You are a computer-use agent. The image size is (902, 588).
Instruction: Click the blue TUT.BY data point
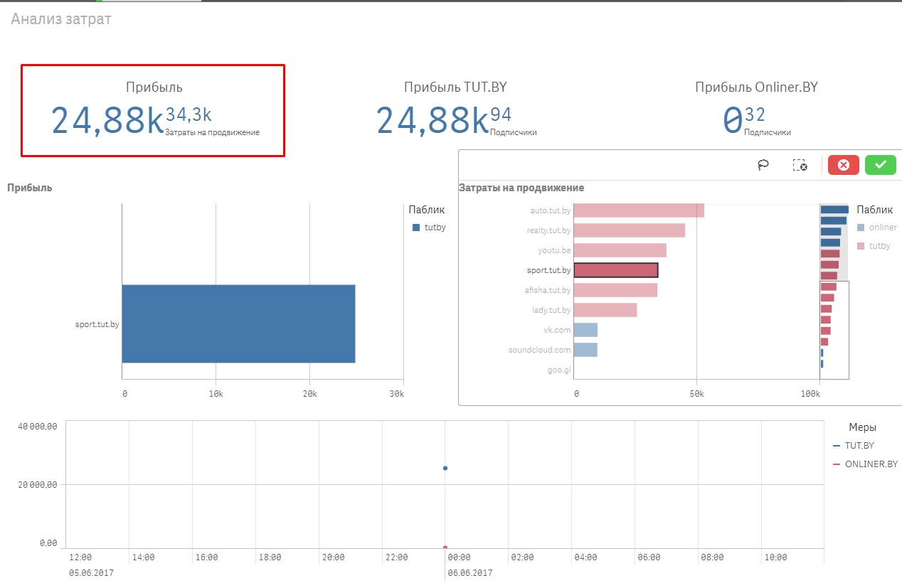click(x=445, y=468)
